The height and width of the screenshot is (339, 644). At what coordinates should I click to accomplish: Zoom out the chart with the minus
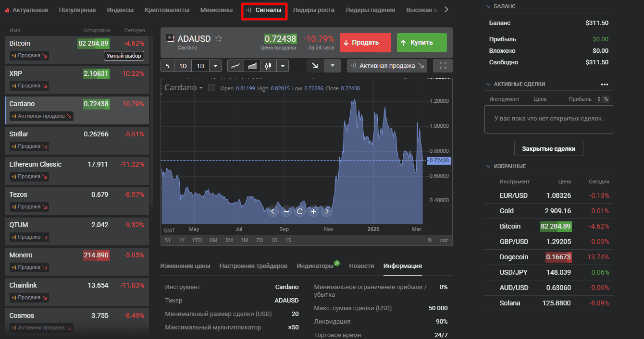[286, 211]
